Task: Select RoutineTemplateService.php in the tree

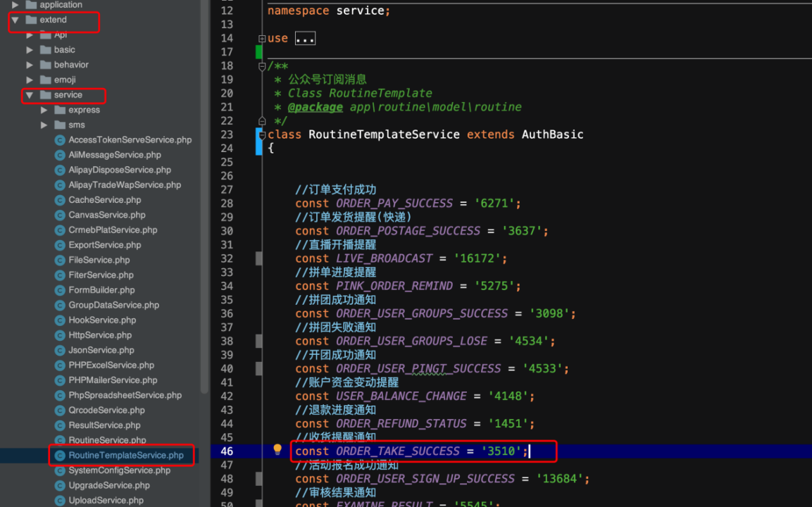Action: click(126, 455)
